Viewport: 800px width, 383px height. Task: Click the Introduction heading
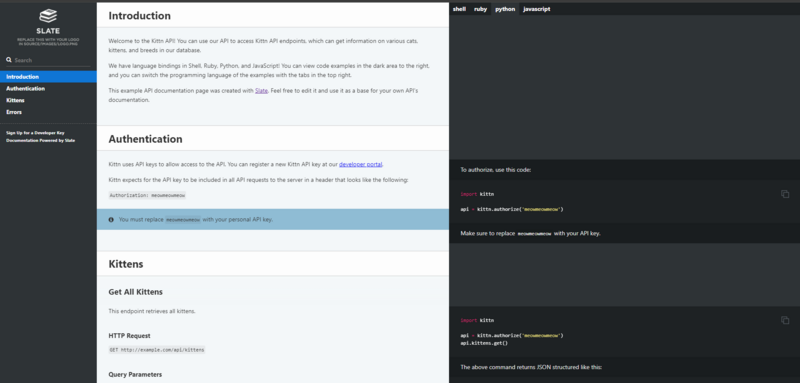pos(139,16)
